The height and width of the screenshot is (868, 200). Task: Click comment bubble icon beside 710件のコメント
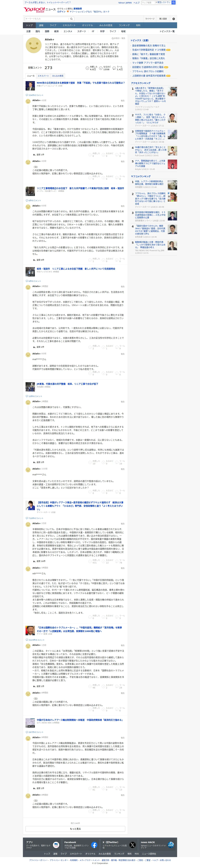[x=27, y=518]
